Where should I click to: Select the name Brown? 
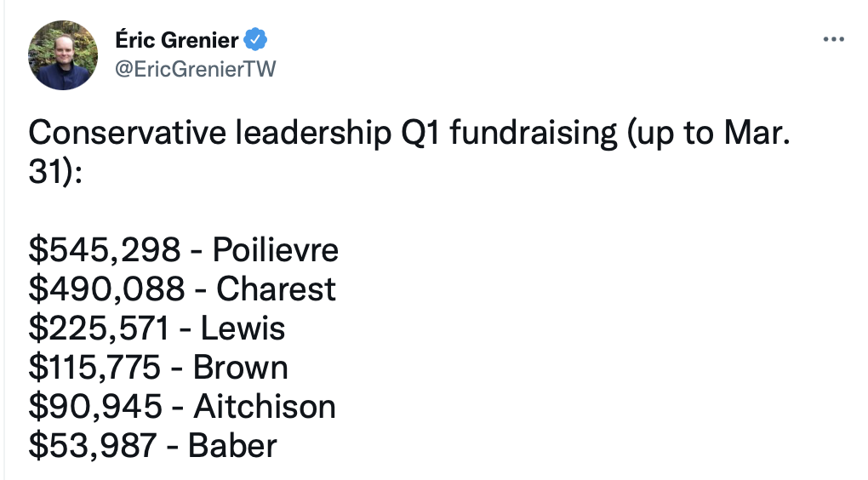240,368
